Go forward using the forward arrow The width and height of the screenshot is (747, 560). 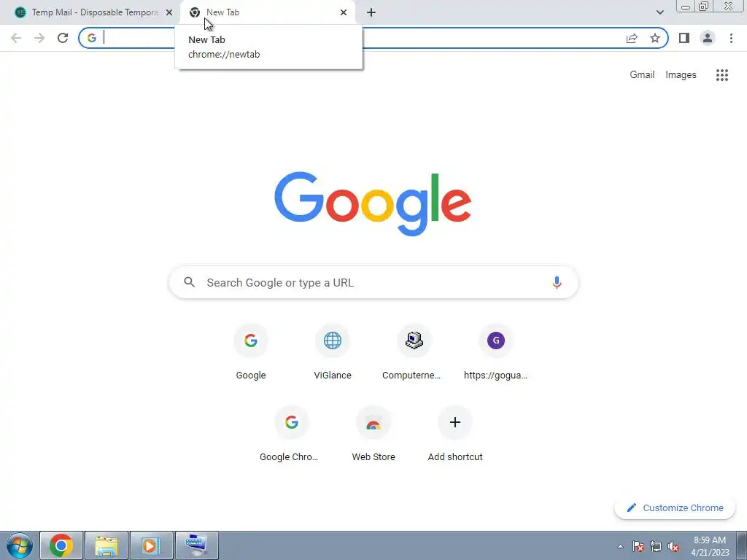tap(39, 38)
